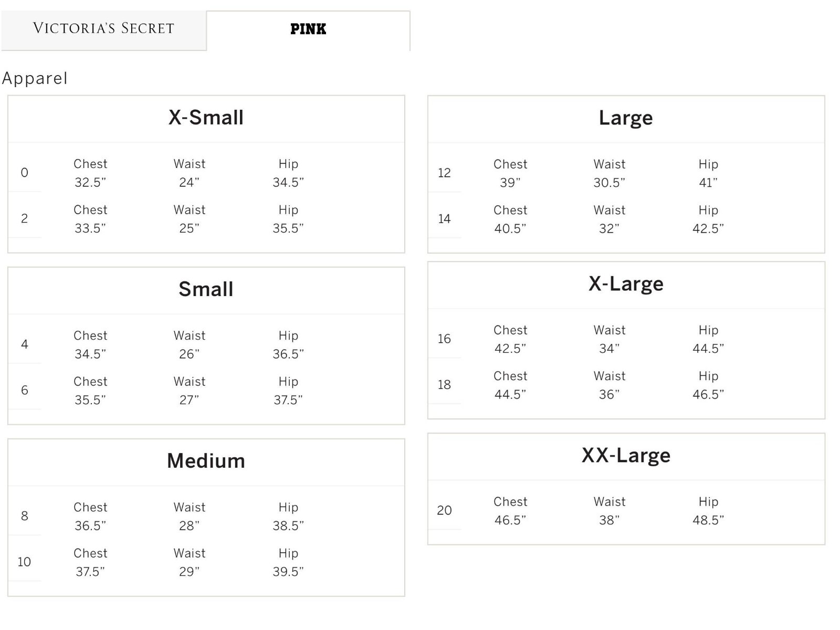Select size 6 row label
This screenshot has height=630, width=840.
(24, 390)
